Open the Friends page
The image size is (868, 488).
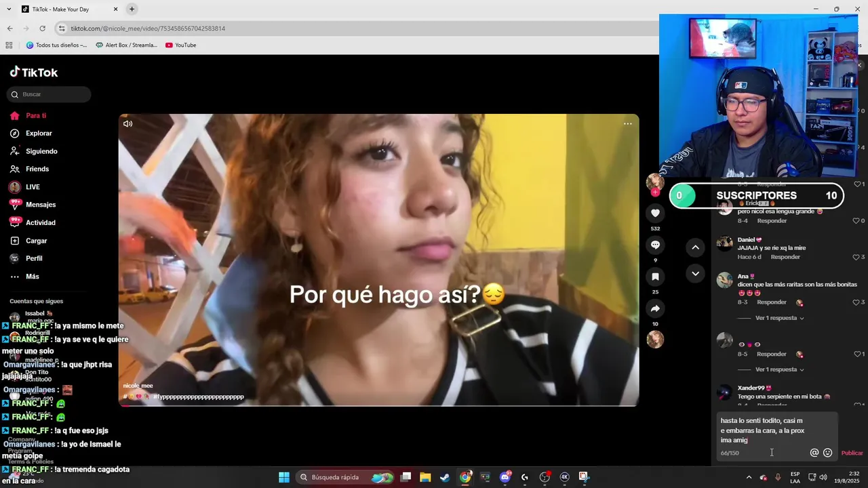37,169
